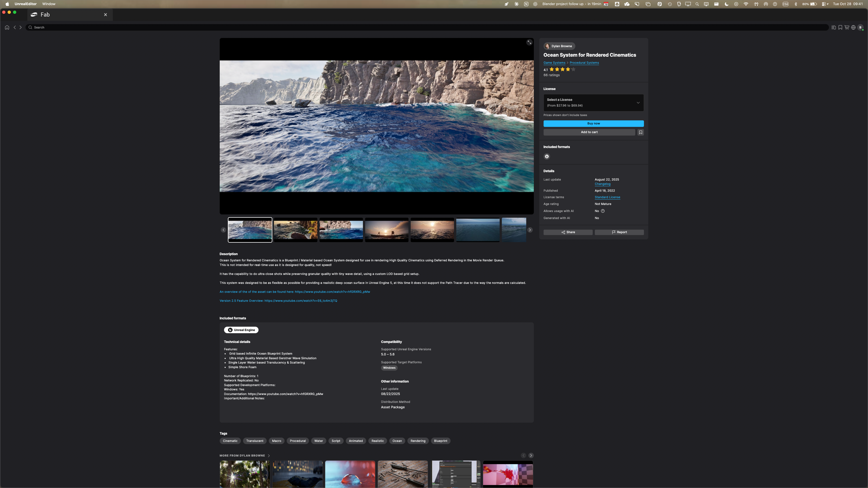Add the ocean system to cart
868x488 pixels.
pos(589,132)
